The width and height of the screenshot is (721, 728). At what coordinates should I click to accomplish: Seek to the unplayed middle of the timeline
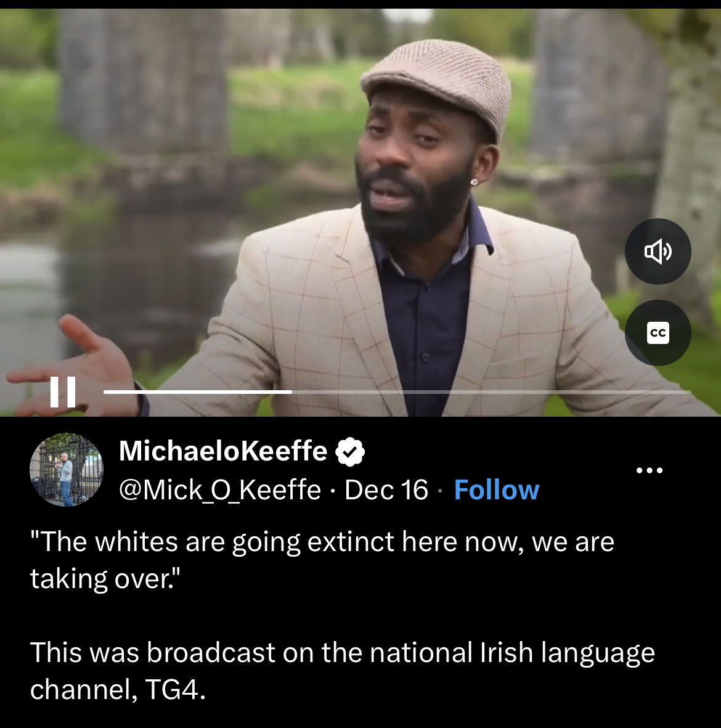[491, 392]
